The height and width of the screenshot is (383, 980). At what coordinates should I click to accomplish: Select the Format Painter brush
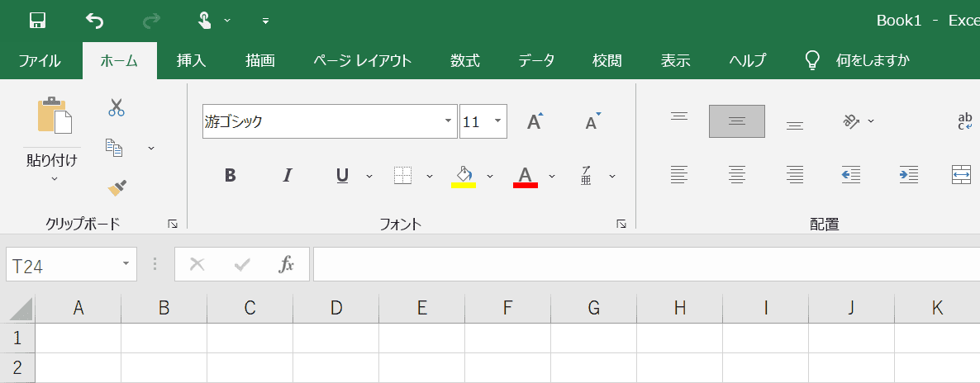tap(117, 187)
